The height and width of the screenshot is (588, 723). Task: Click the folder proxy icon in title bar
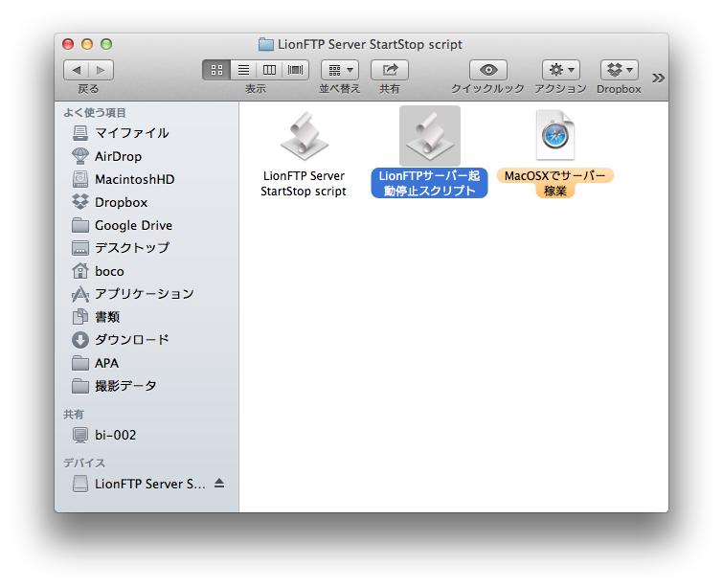point(265,44)
